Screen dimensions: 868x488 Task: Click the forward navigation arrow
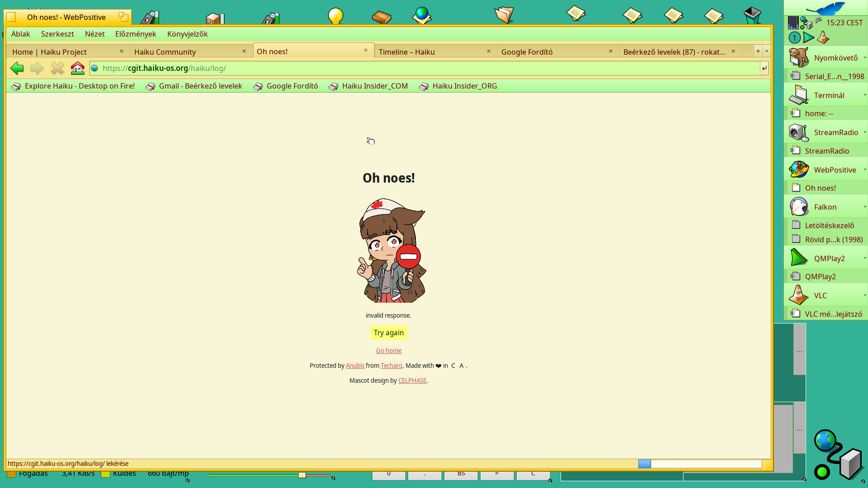(x=37, y=68)
